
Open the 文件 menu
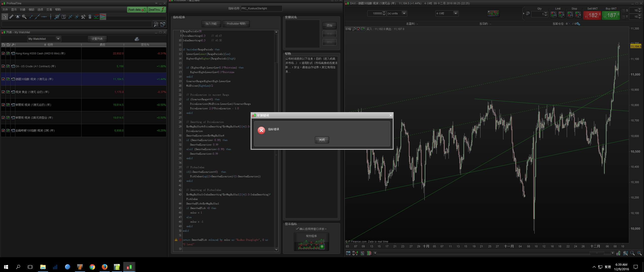tap(5, 10)
